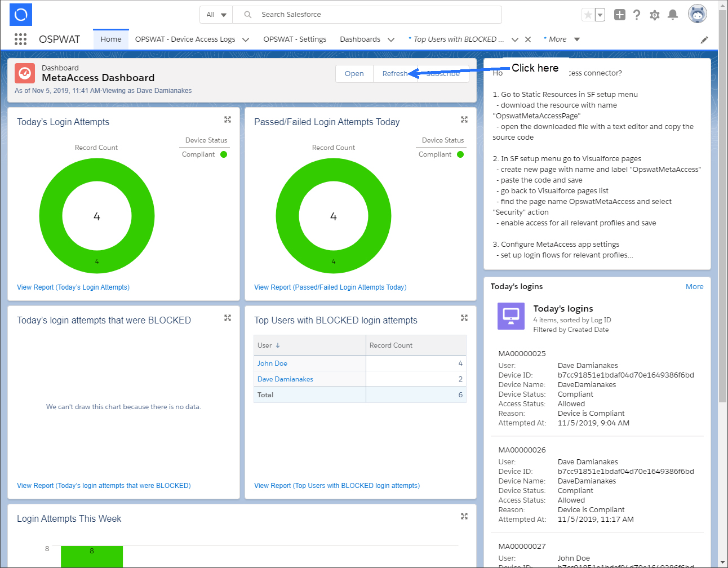
Task: Open OPSWAT - Device Access Logs tab
Action: click(x=185, y=39)
